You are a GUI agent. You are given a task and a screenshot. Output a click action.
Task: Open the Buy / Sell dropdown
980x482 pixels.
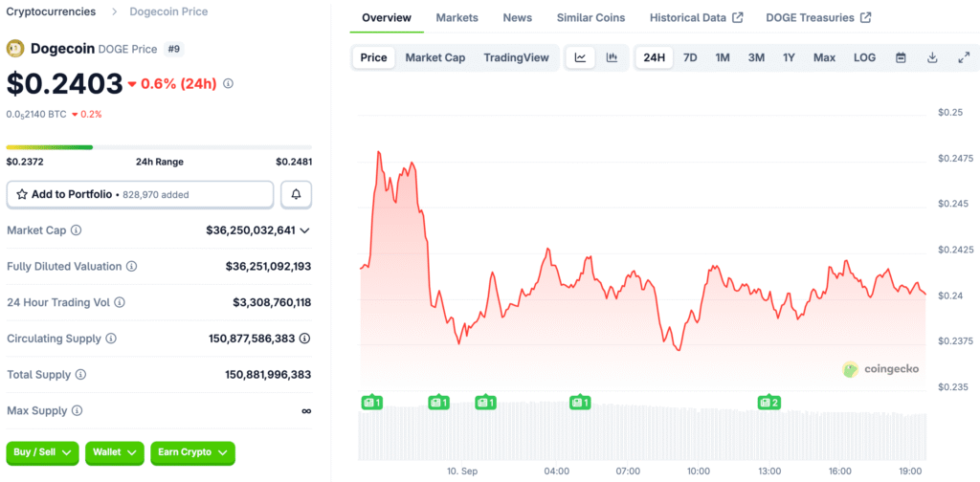coord(42,452)
